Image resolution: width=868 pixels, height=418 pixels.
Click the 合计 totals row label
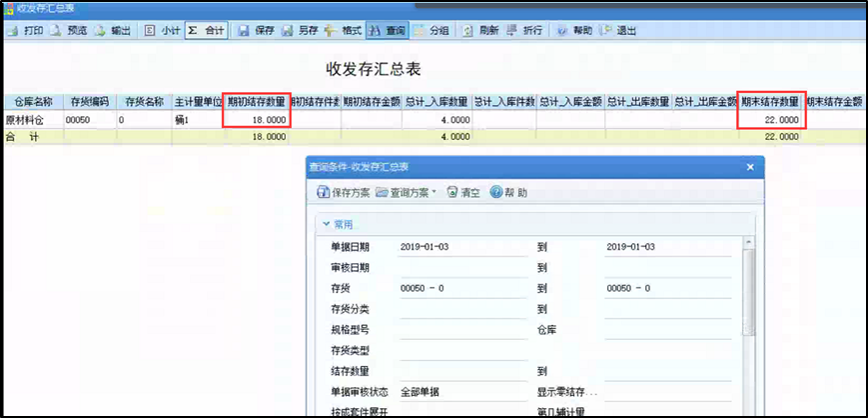[x=22, y=137]
